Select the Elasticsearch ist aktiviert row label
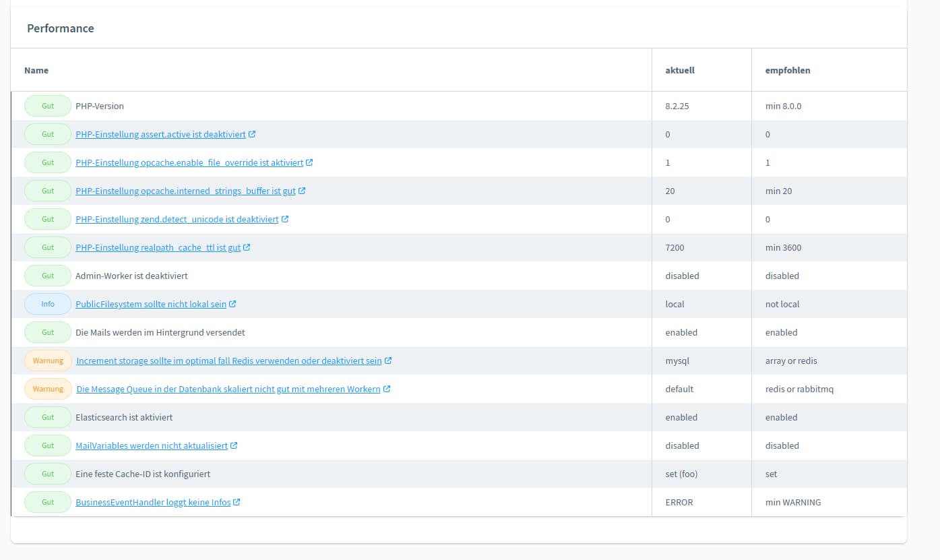 124,417
